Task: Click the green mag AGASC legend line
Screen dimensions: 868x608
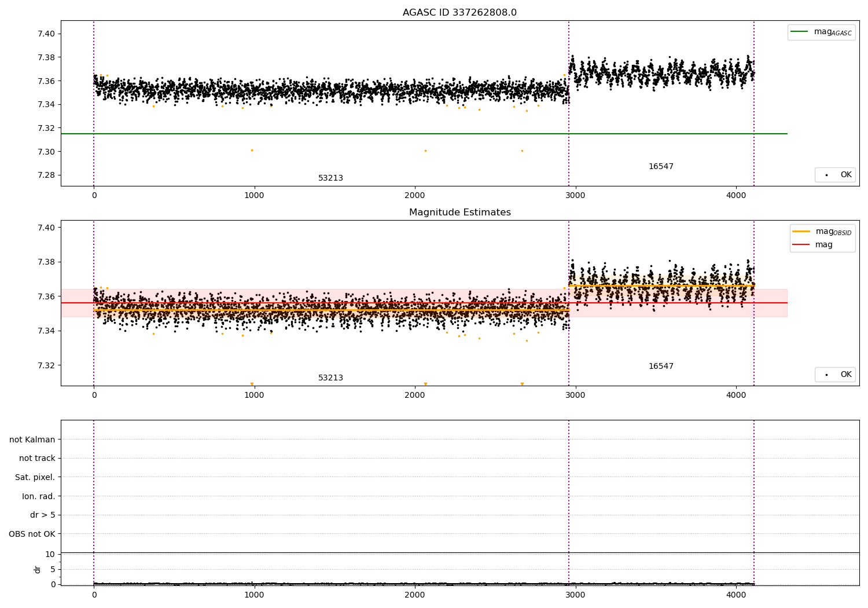Action: tap(800, 32)
